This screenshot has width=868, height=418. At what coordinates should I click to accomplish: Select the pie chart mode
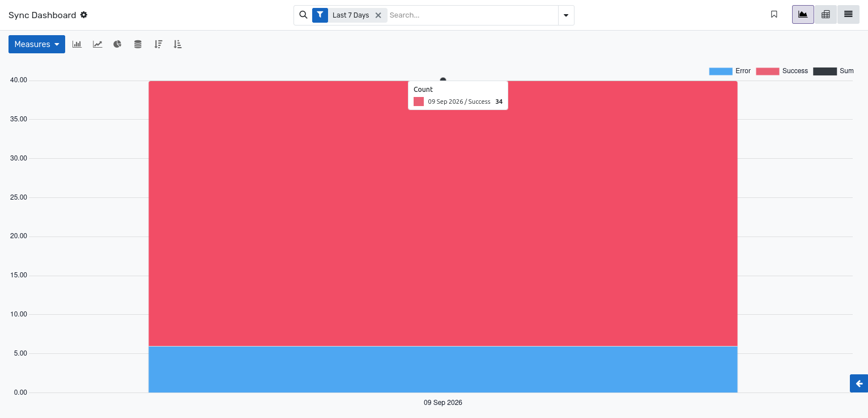coord(117,44)
